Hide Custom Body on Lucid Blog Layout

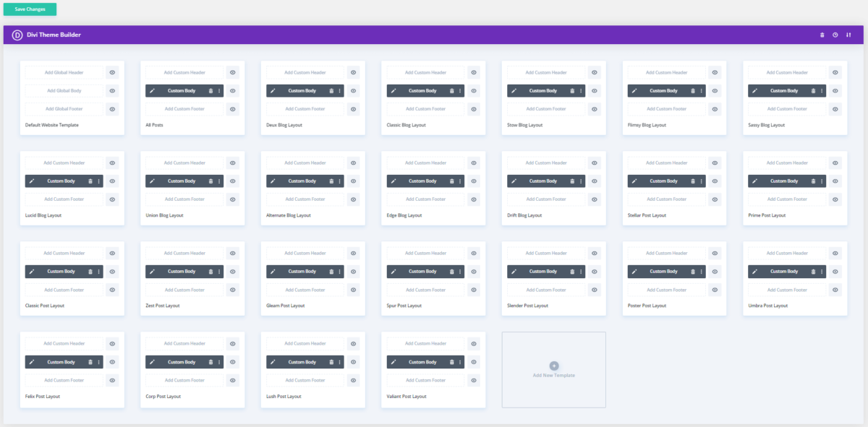point(112,181)
